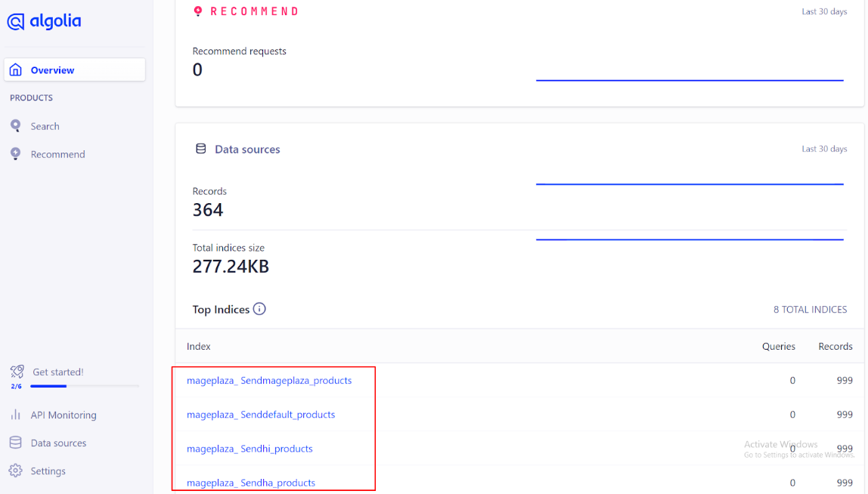
Task: Show the Top Indices info tooltip
Action: coord(259,309)
